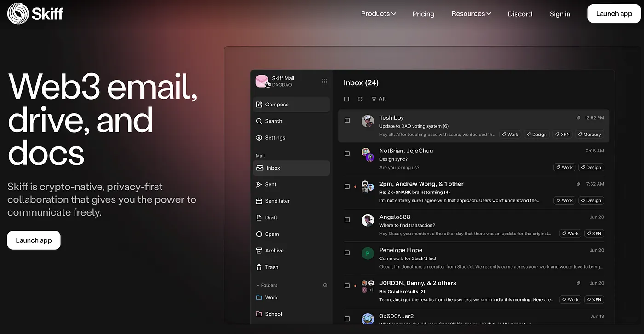644x334 pixels.
Task: Open the Work folder
Action: [291, 298]
